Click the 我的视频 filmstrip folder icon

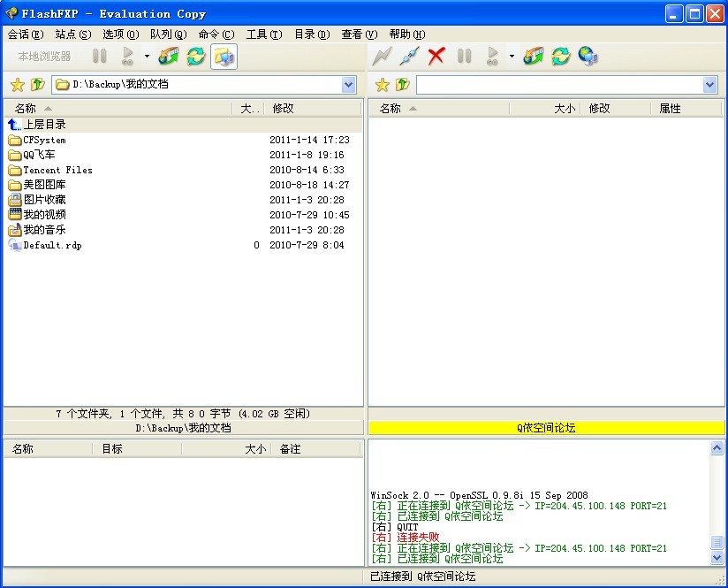15,214
